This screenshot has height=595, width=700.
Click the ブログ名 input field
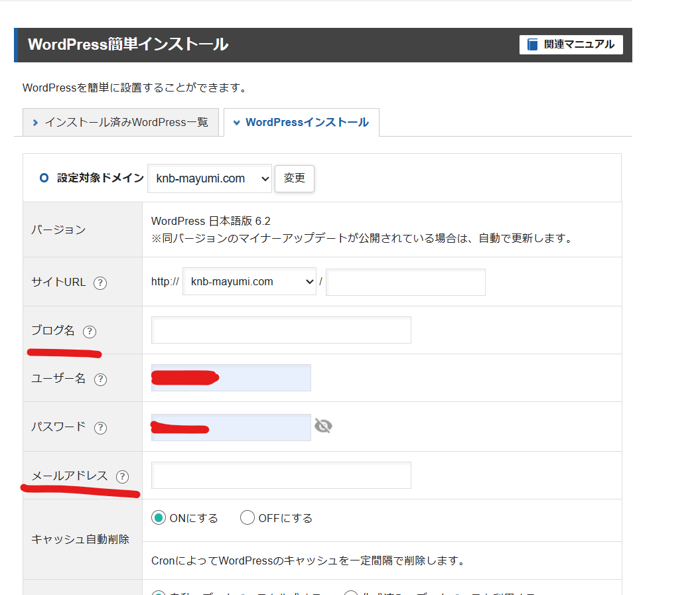281,330
